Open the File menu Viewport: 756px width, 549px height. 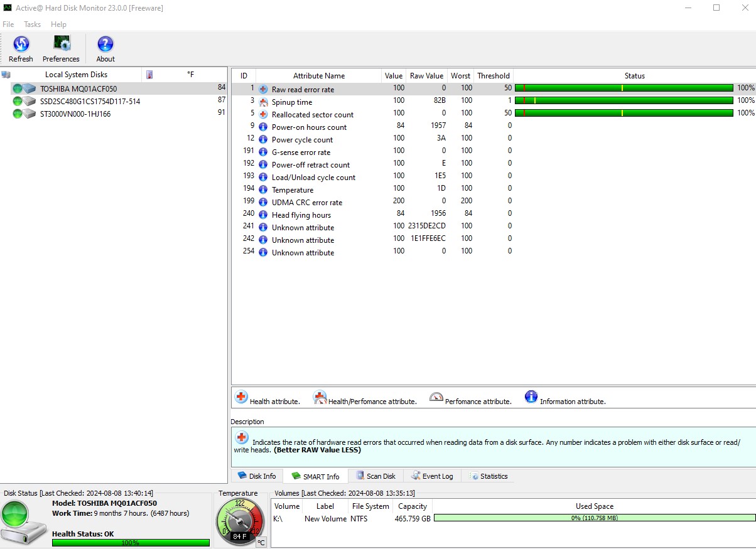click(8, 24)
